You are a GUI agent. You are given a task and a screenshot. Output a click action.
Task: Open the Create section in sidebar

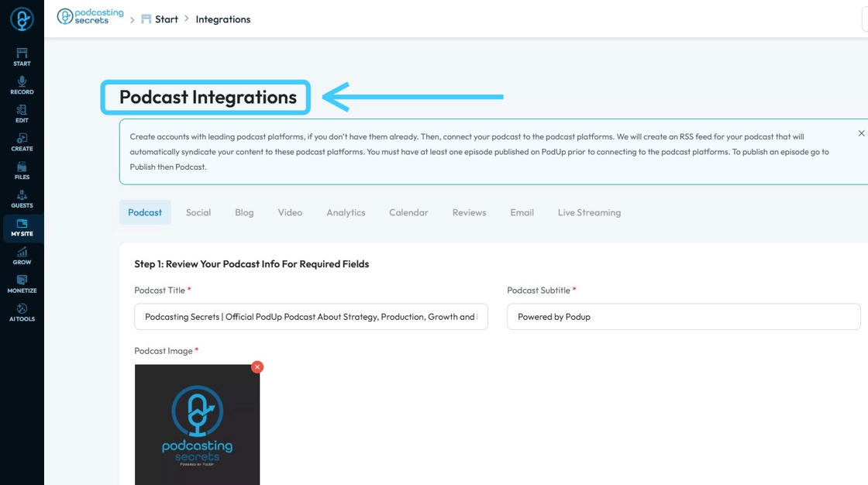pyautogui.click(x=22, y=142)
